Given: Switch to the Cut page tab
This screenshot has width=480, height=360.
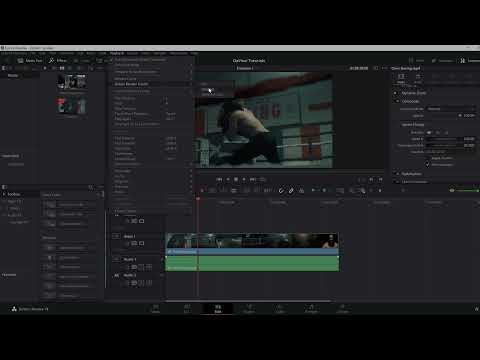Looking at the screenshot, I should coord(187,309).
